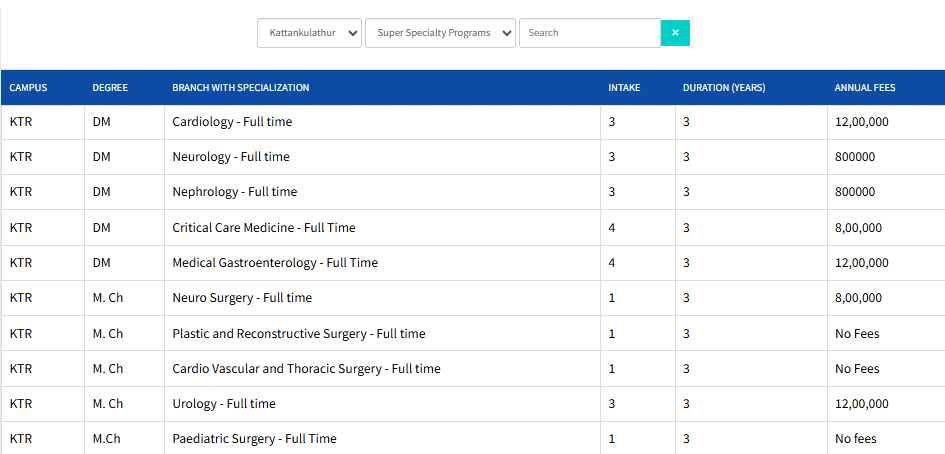The image size is (945, 454).
Task: Click the Search input field
Action: coord(589,33)
